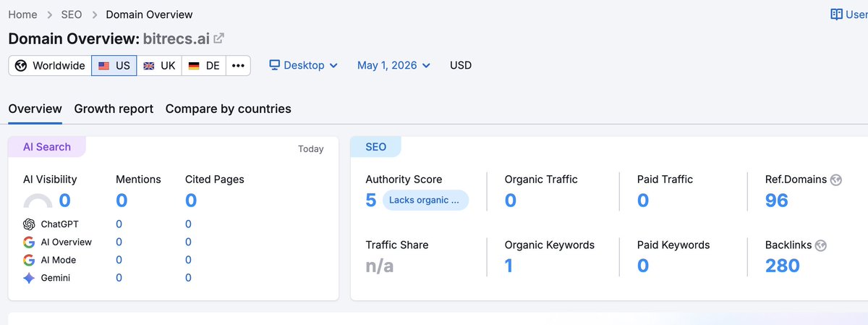Switch to the Overview tab
This screenshot has height=325, width=868.
(x=35, y=109)
